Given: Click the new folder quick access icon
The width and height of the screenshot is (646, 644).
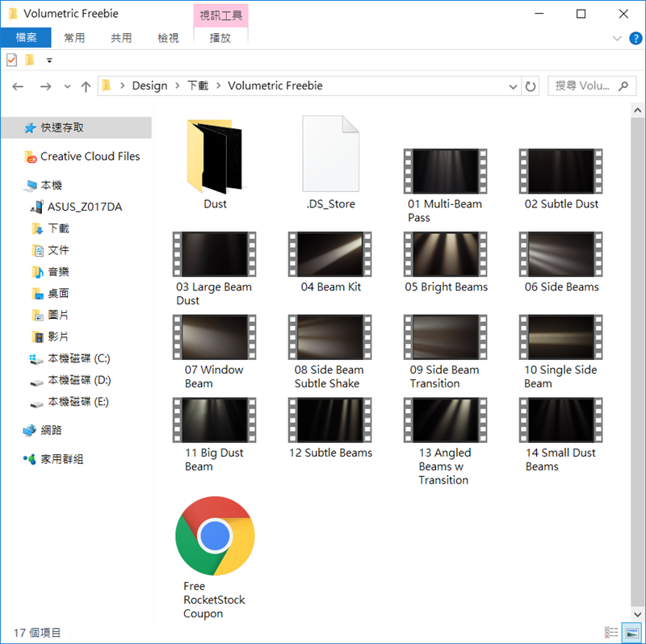Looking at the screenshot, I should [30, 60].
